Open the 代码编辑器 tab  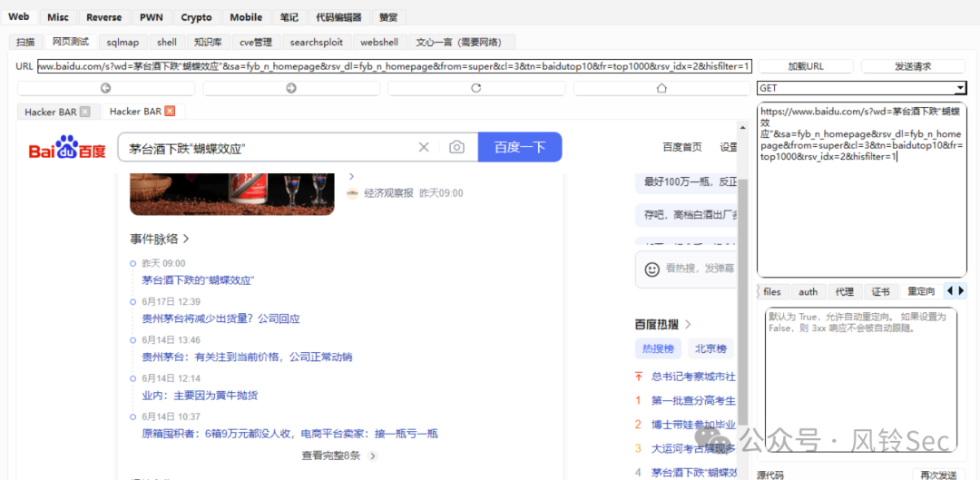pyautogui.click(x=338, y=17)
